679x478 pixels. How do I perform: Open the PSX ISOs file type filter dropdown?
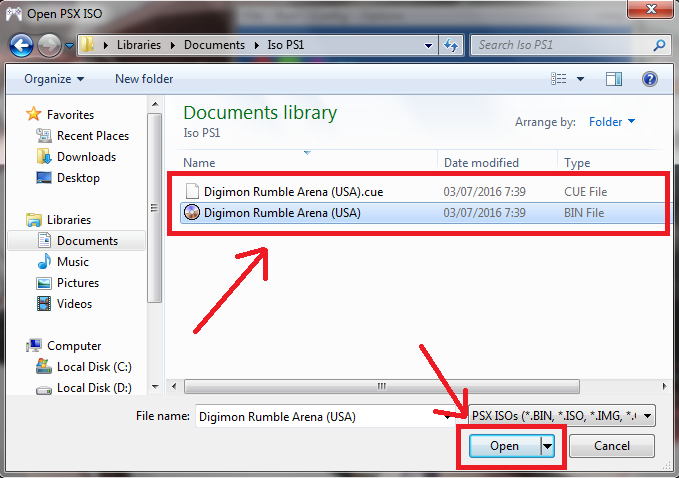pos(562,416)
